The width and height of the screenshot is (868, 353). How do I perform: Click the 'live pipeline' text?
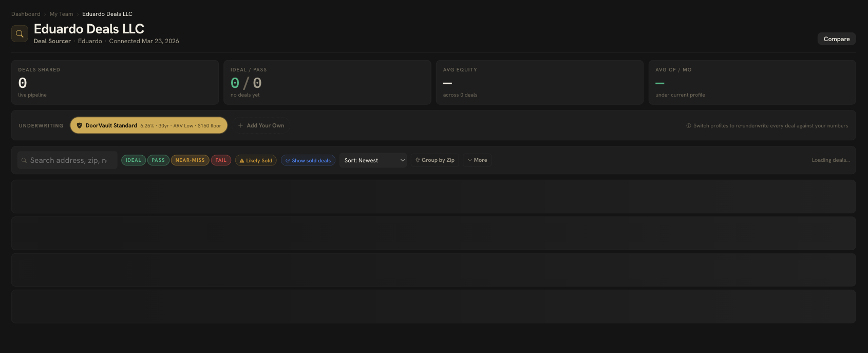point(32,95)
